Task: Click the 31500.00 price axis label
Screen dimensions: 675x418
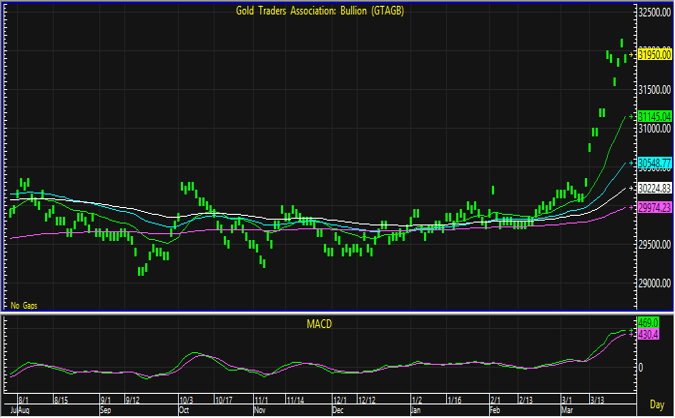Action: (652, 90)
